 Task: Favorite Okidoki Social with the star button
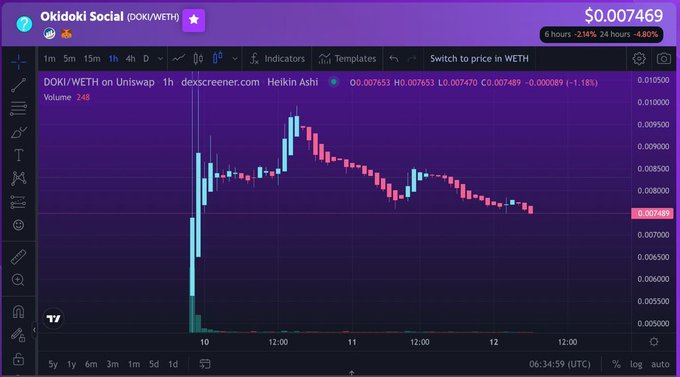[x=193, y=20]
